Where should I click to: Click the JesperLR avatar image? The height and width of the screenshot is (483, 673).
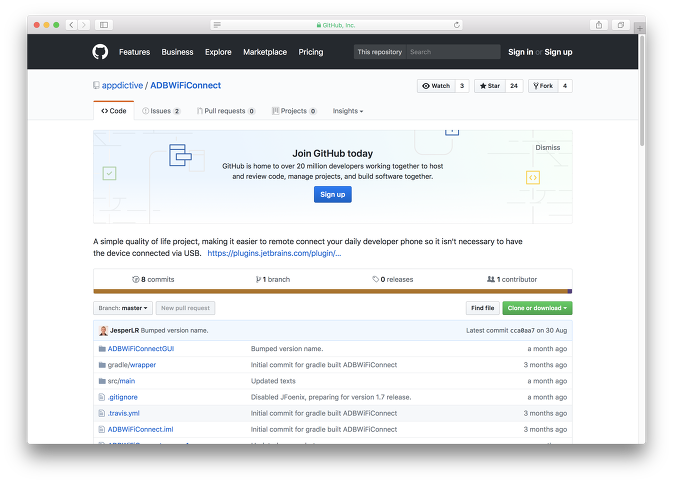coord(103,331)
